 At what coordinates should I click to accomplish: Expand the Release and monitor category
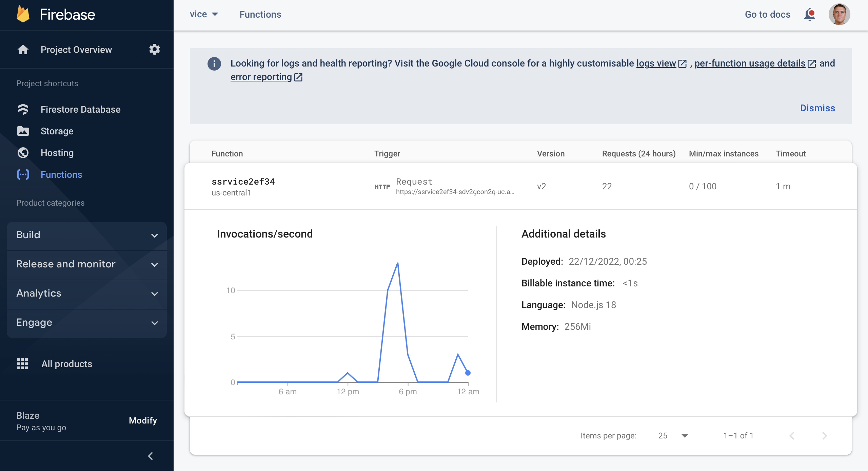click(x=87, y=264)
